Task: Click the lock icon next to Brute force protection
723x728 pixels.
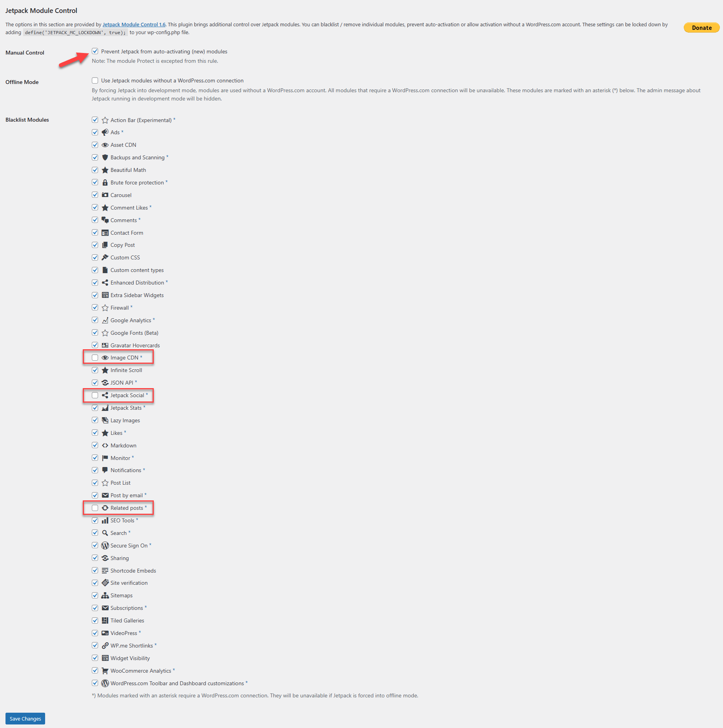Action: coord(105,182)
